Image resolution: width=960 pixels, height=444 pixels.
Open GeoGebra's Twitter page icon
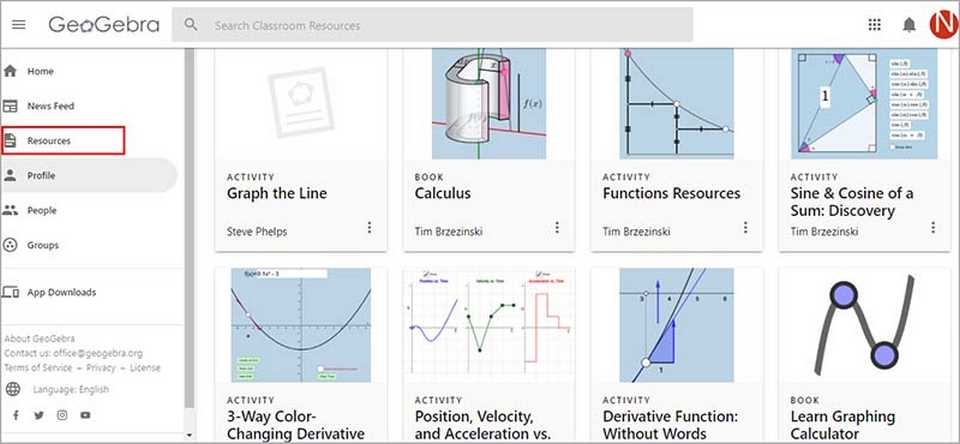(39, 415)
